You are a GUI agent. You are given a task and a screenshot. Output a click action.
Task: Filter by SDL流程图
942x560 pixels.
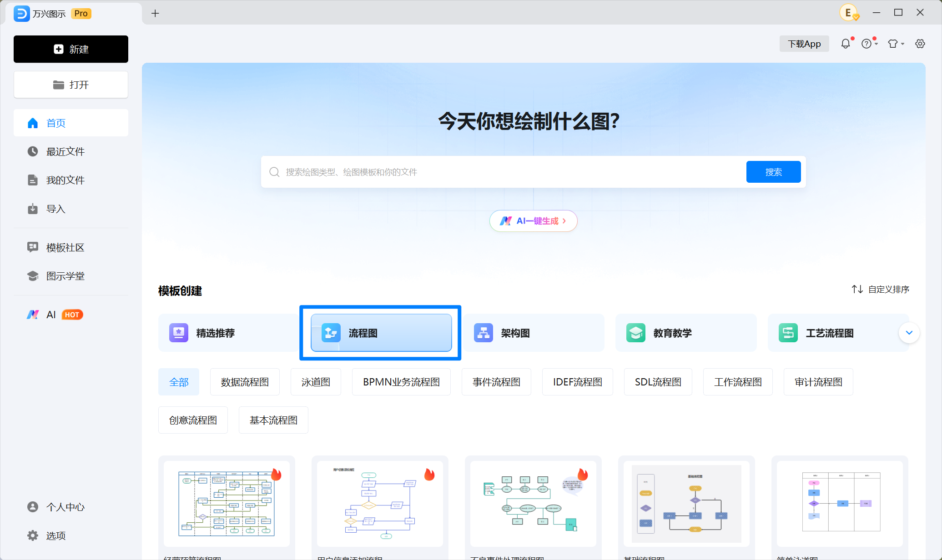[x=658, y=382]
